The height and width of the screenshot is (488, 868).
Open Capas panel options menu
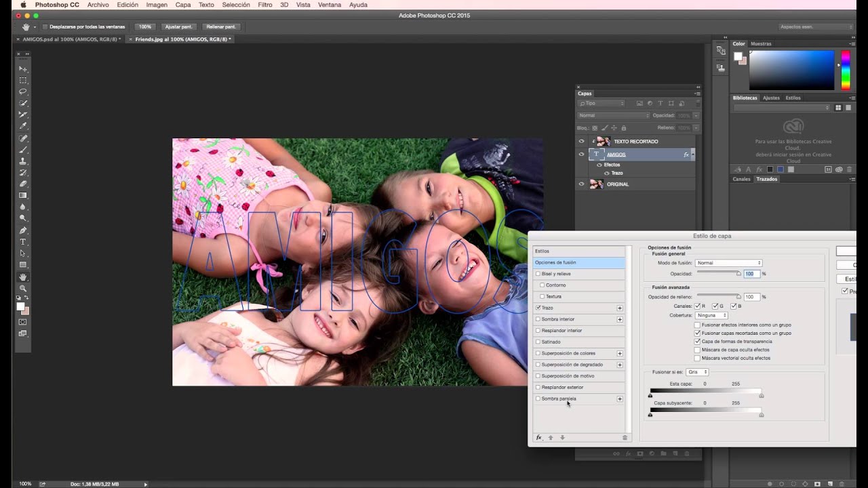(697, 94)
